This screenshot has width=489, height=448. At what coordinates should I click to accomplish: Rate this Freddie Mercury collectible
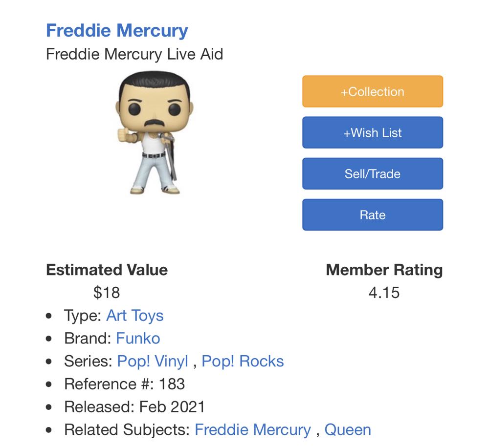tap(372, 214)
